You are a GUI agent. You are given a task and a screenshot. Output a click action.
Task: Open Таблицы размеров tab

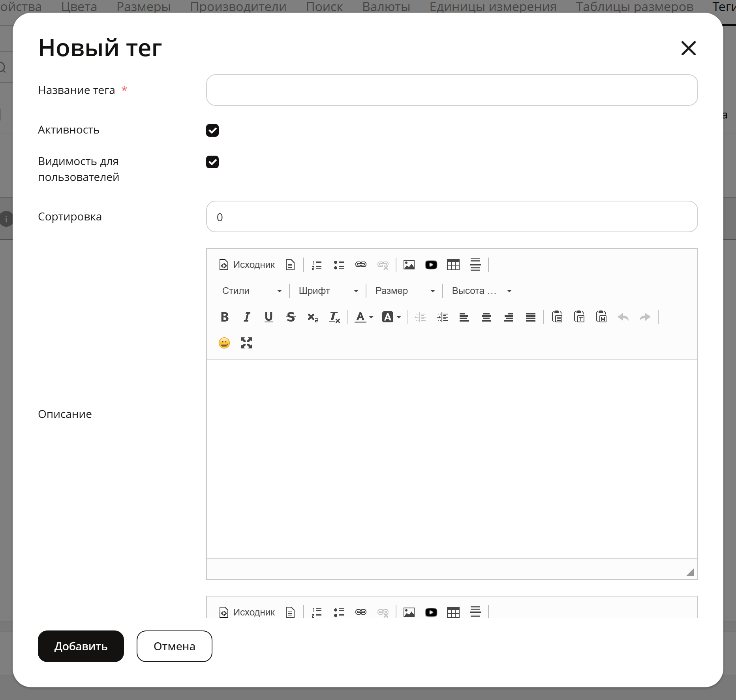634,6
